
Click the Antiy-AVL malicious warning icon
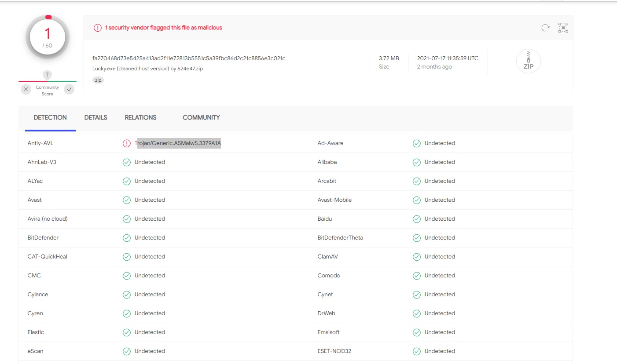click(x=127, y=143)
